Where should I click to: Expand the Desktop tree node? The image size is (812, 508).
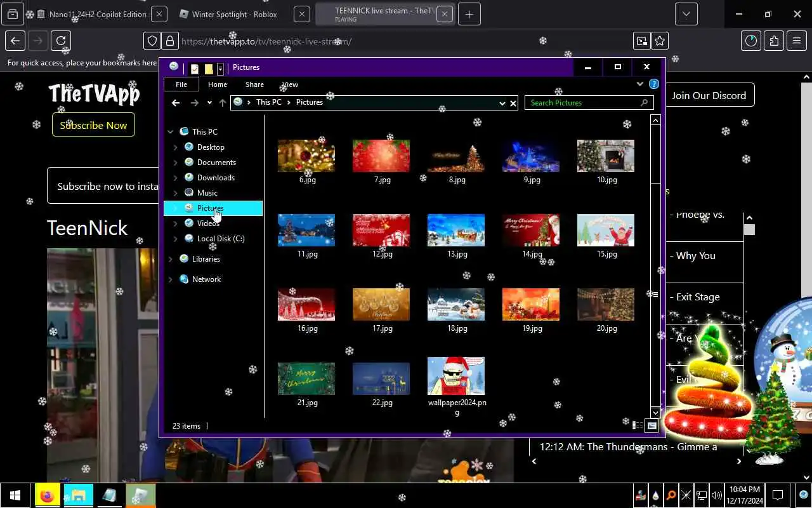[x=176, y=147]
